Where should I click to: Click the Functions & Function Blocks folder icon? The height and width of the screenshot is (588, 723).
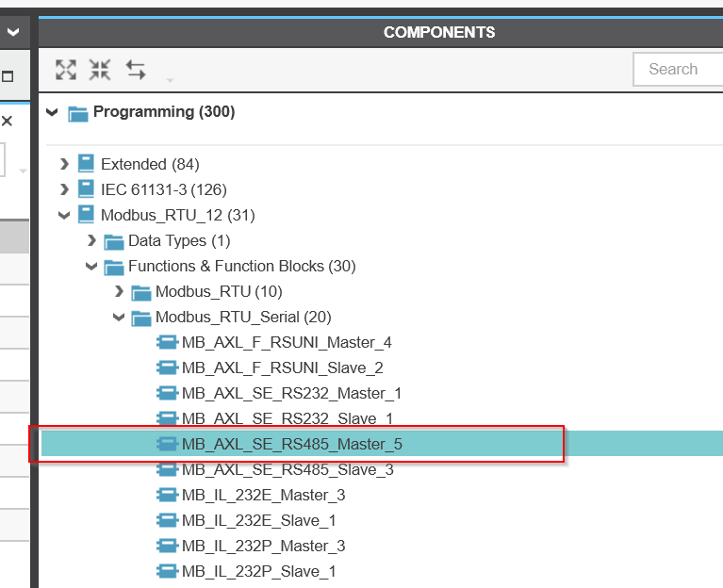tap(113, 267)
